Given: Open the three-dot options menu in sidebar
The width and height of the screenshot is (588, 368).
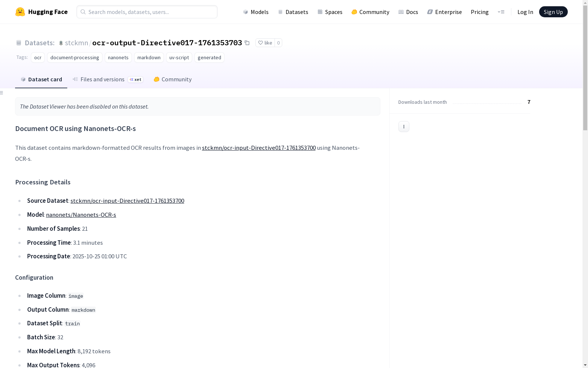Looking at the screenshot, I should pos(404,127).
